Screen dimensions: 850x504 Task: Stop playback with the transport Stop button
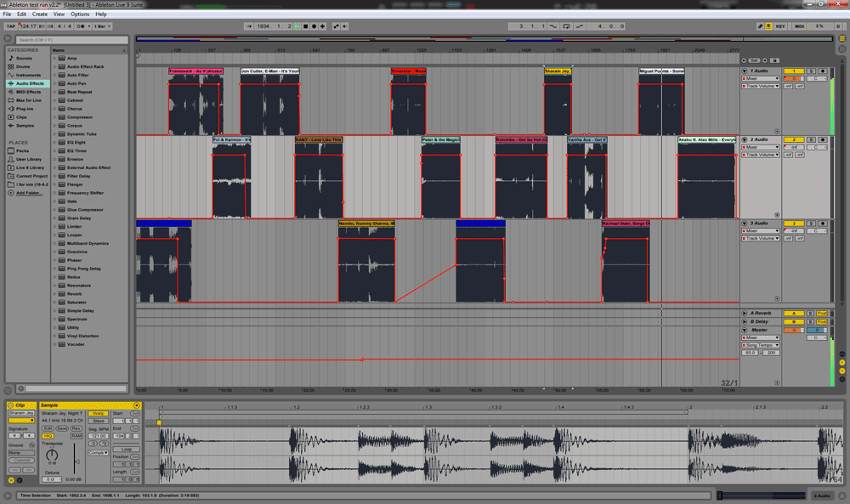pos(305,26)
